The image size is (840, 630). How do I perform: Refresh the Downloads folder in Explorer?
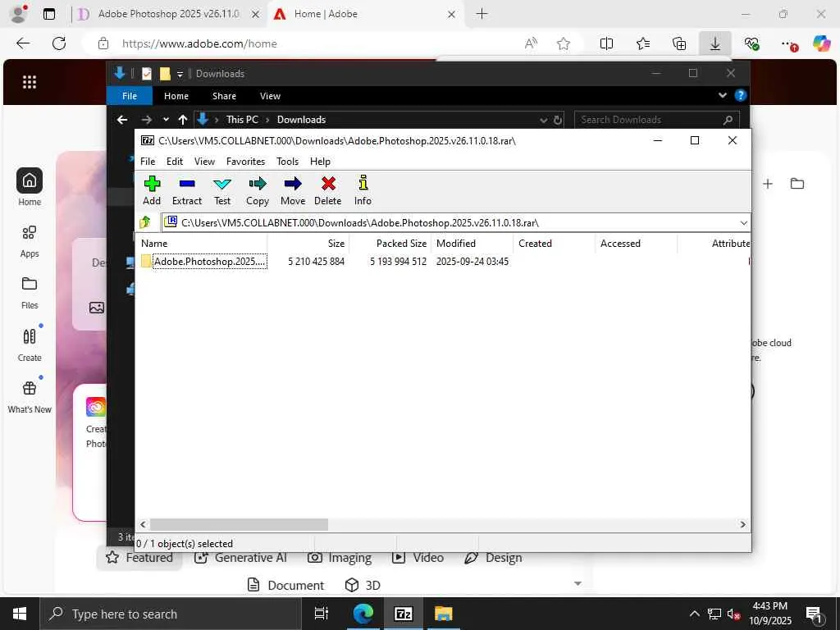(558, 120)
